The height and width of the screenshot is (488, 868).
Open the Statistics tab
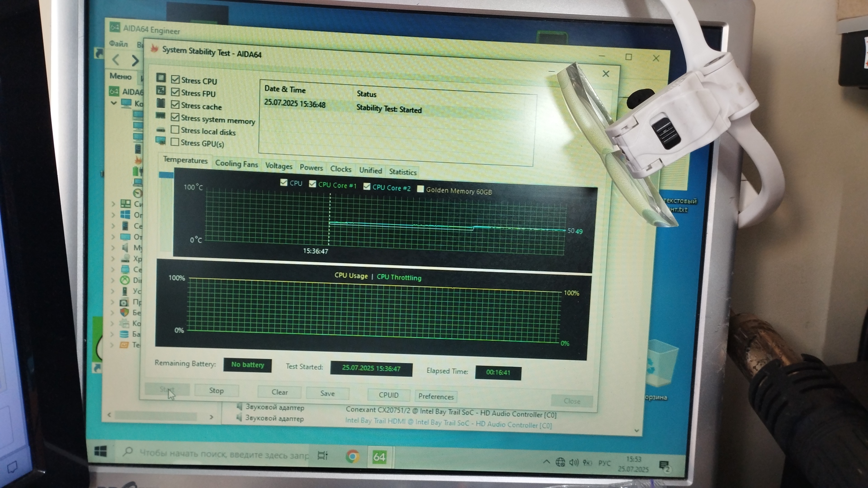coord(402,172)
